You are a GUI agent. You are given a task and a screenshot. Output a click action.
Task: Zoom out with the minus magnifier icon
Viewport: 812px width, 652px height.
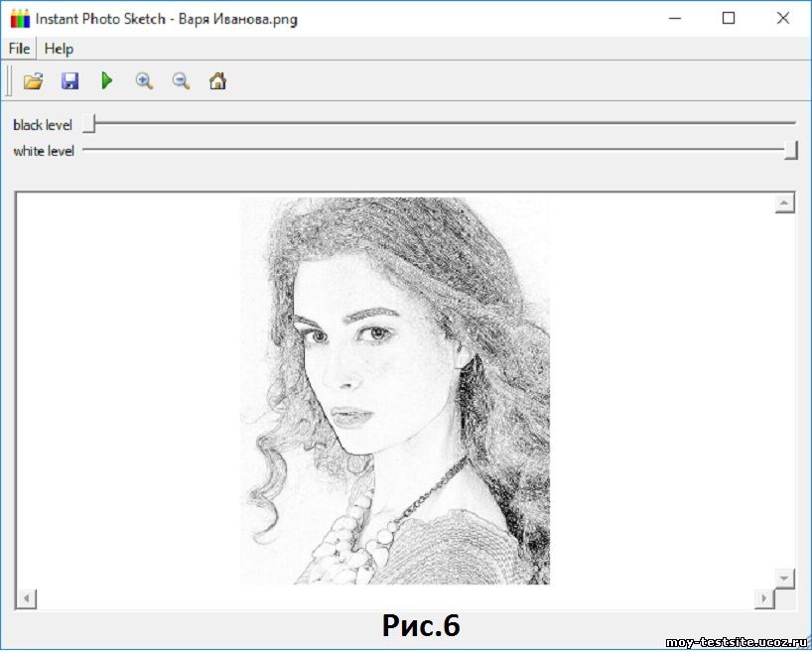coord(181,81)
